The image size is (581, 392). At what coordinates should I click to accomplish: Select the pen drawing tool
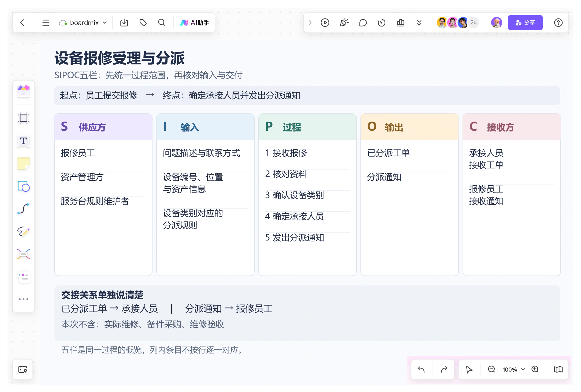24,232
